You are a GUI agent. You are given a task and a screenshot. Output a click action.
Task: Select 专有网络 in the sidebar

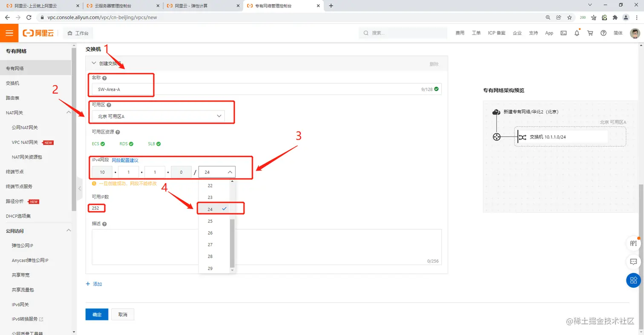click(35, 68)
